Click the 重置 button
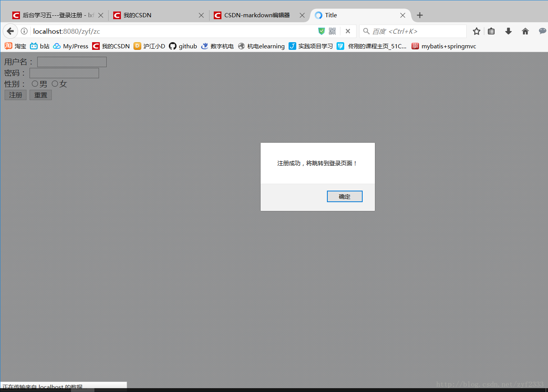The image size is (548, 392). [41, 95]
